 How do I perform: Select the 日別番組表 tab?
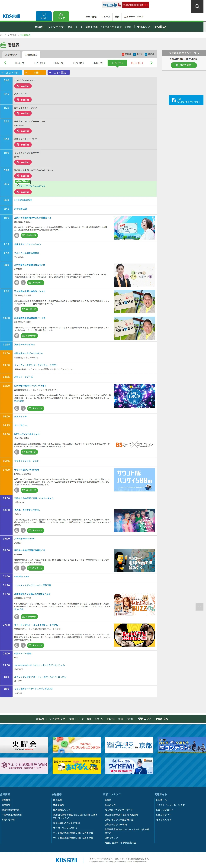(x=31, y=55)
